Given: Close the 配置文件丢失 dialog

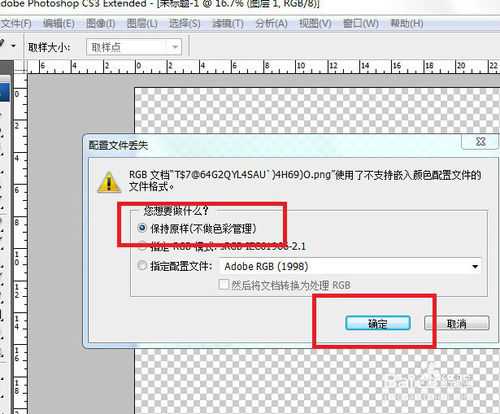Looking at the screenshot, I should coord(480,142).
